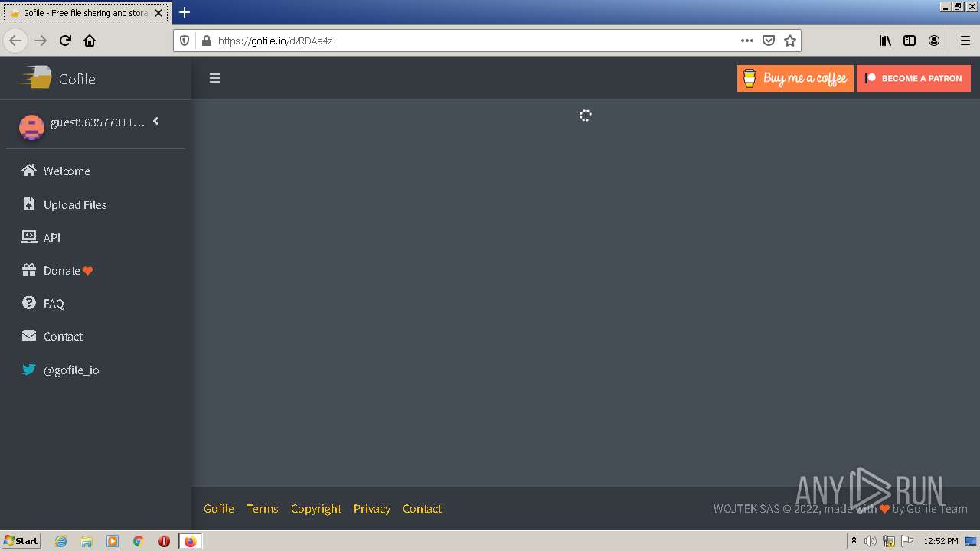980x551 pixels.
Task: Click the site security padlock icon
Action: (206, 41)
